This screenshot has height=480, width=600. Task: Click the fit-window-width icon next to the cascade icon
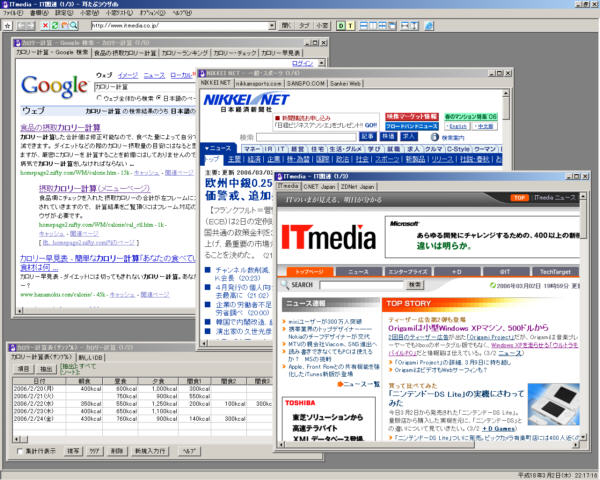click(404, 26)
